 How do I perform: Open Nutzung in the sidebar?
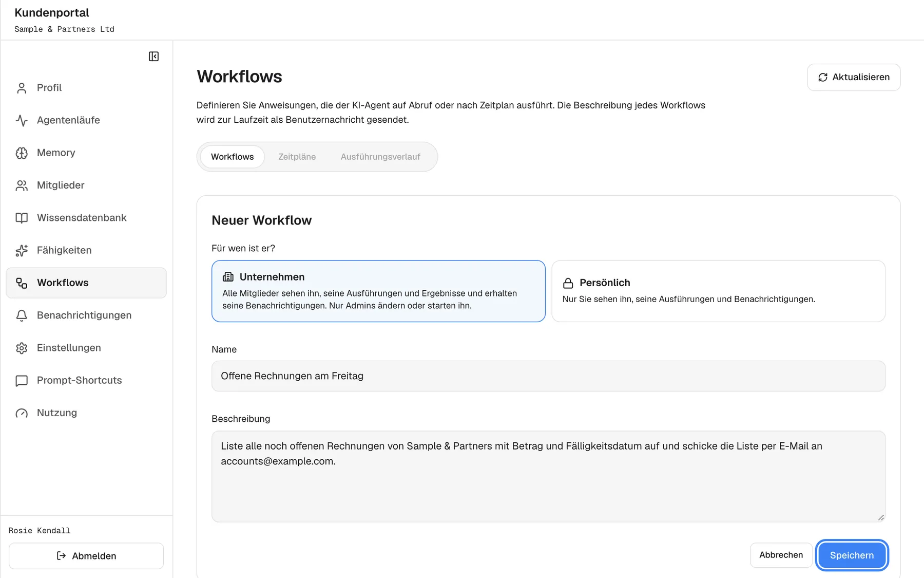(86, 413)
